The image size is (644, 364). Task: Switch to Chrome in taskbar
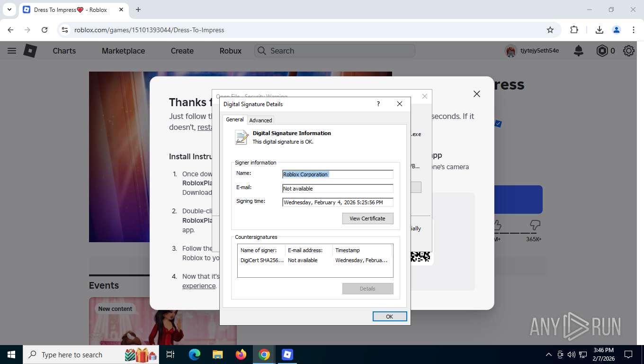point(264,355)
